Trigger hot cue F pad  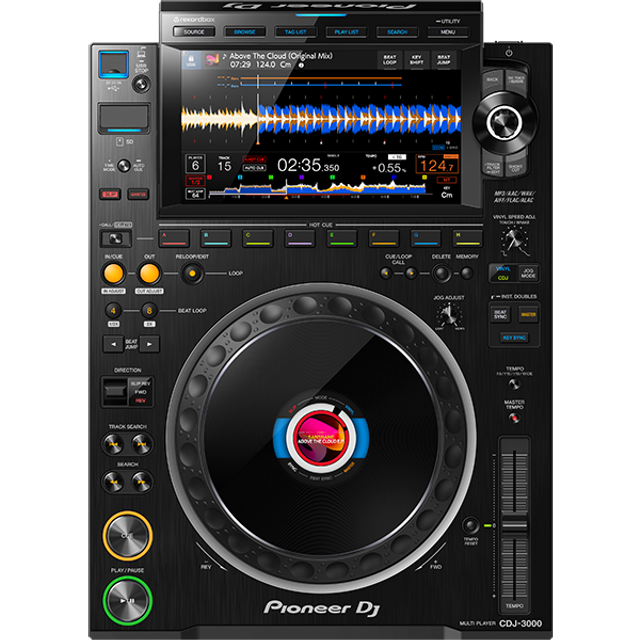[x=384, y=238]
